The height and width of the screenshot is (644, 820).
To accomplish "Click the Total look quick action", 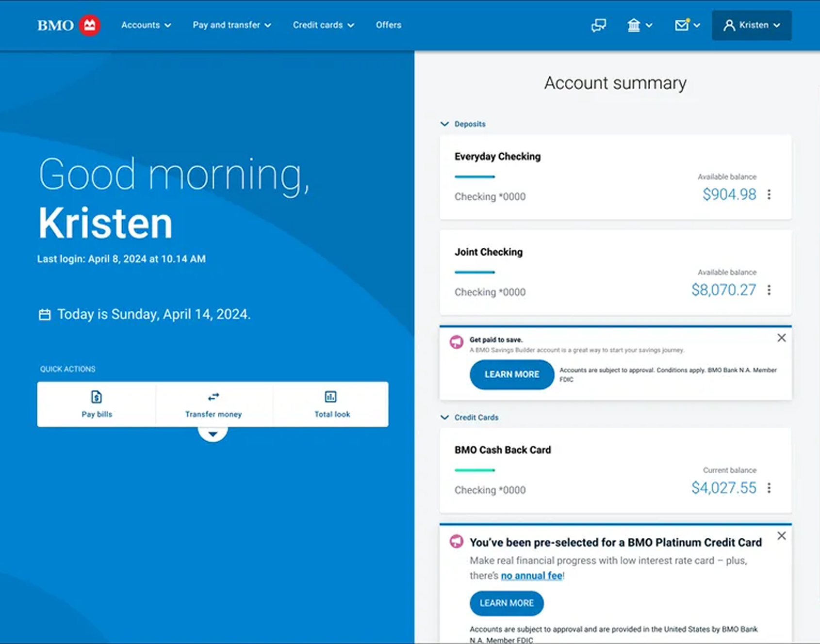I will point(332,404).
